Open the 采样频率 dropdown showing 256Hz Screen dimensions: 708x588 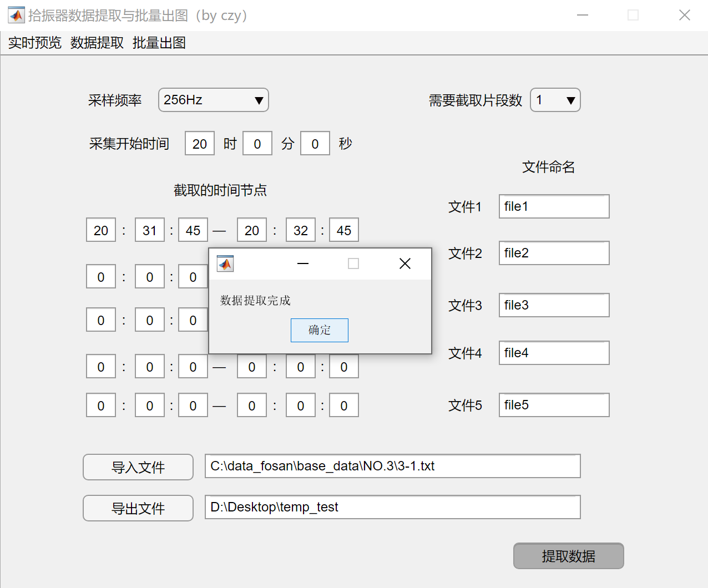(x=213, y=100)
